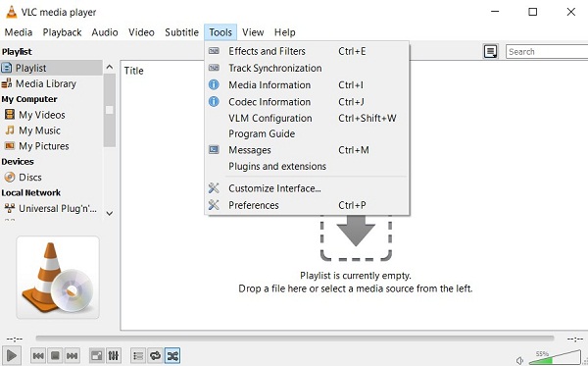
Task: Select Discs under Devices
Action: [51, 177]
